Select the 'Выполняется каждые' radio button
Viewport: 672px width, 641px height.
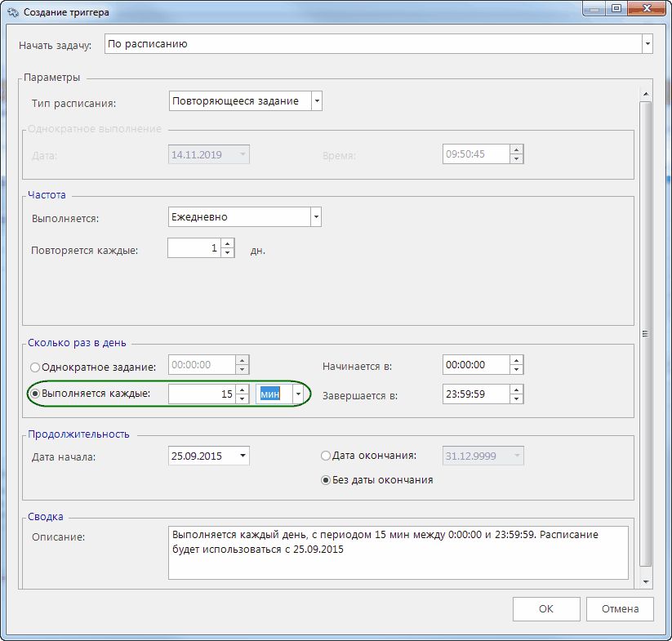(35, 394)
